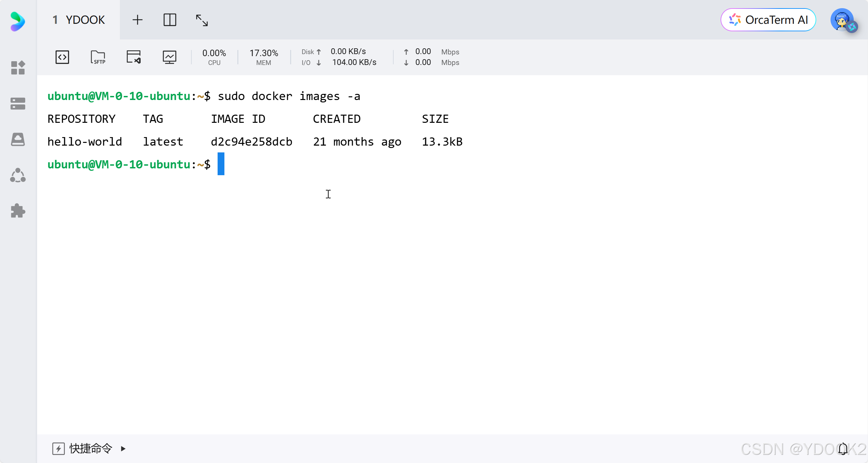Click the close remote window toolbar icon

coord(133,57)
